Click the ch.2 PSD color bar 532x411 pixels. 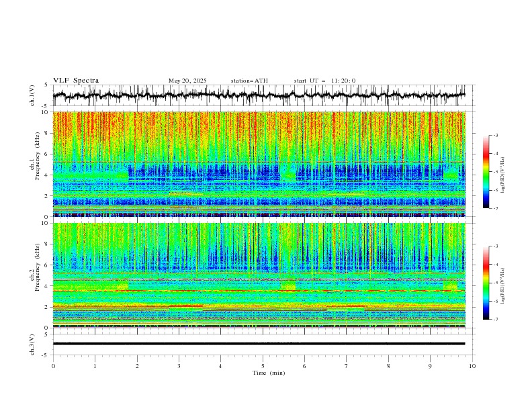point(486,283)
